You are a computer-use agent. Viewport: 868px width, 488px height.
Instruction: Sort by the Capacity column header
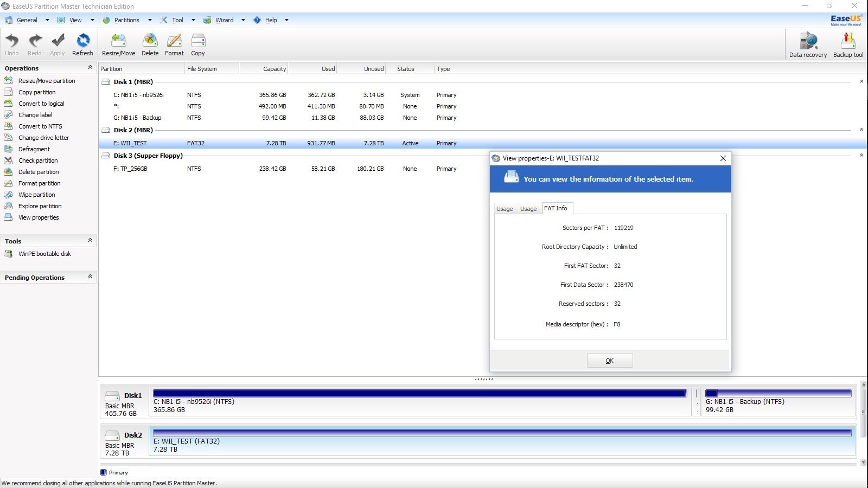pyautogui.click(x=263, y=69)
